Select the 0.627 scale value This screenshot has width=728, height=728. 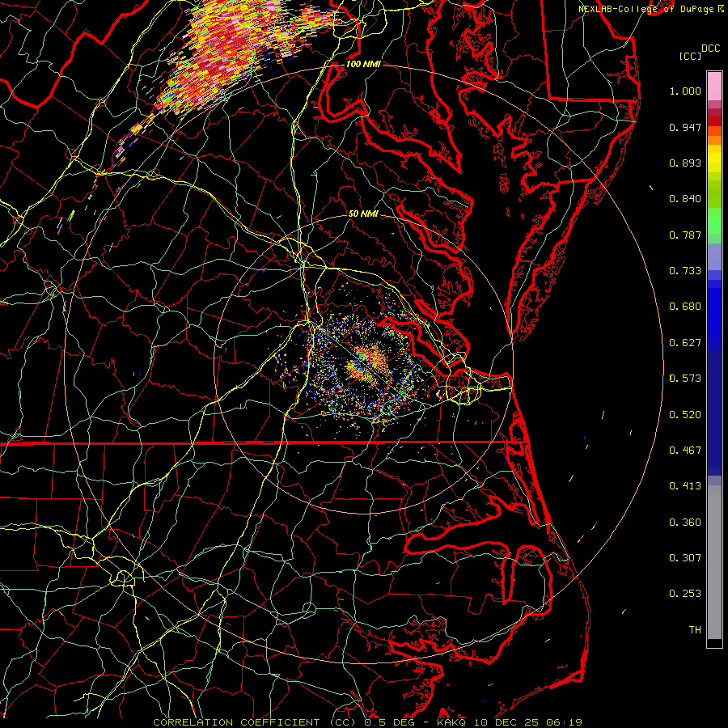685,343
